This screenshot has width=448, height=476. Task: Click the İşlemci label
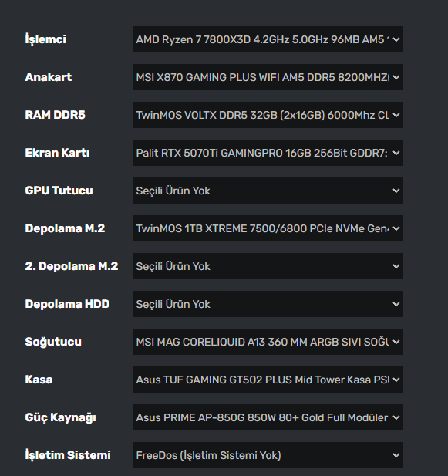coord(45,39)
